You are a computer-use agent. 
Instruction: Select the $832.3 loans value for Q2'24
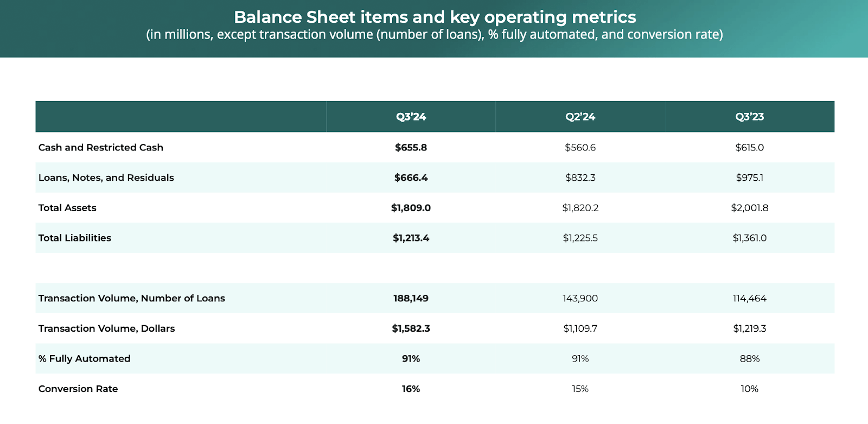coord(580,178)
